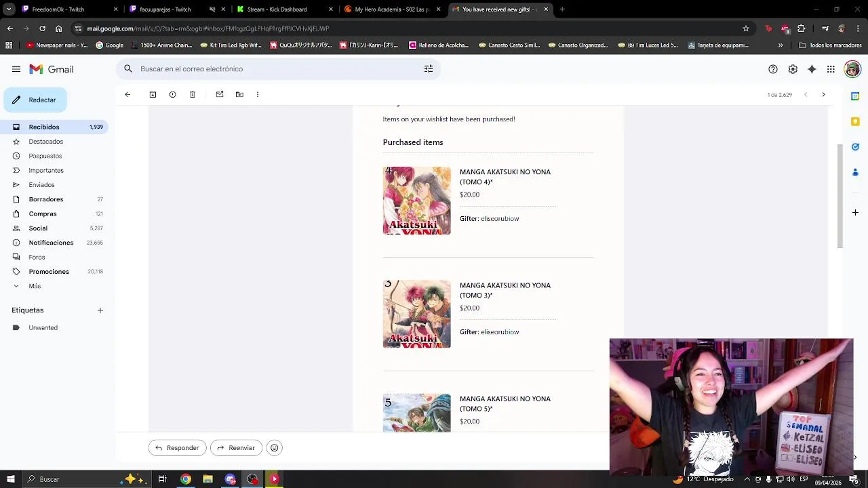The width and height of the screenshot is (868, 488).
Task: Archive this email
Action: (x=153, y=94)
